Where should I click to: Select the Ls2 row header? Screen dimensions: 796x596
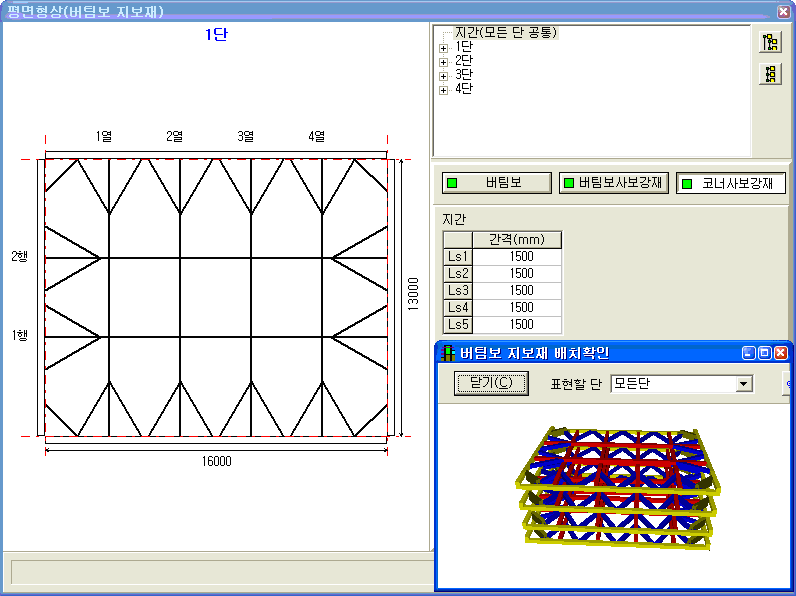click(458, 274)
